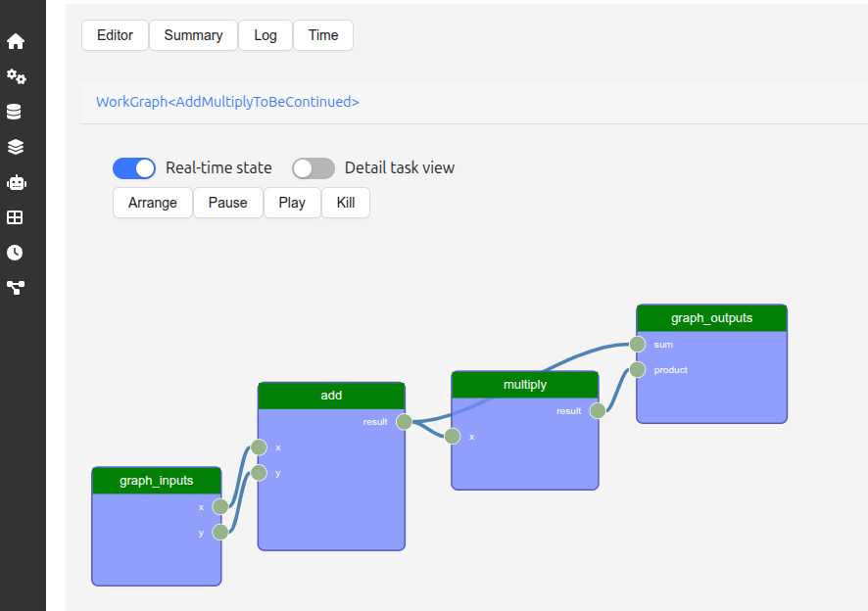Click the Arrange button
Screen dimensions: 868x611
coord(153,203)
